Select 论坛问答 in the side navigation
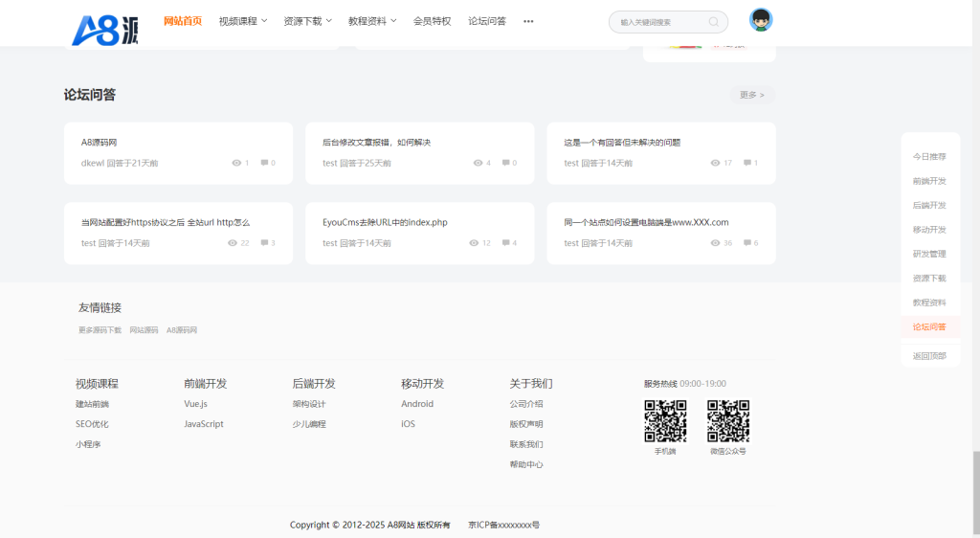The height and width of the screenshot is (538, 980). (929, 327)
